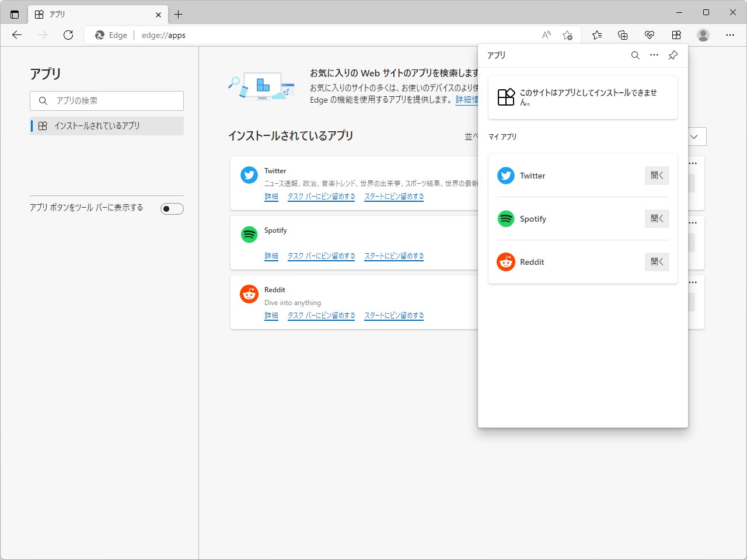
Task: Click 詳細 under the Twitter app
Action: pos(271,197)
